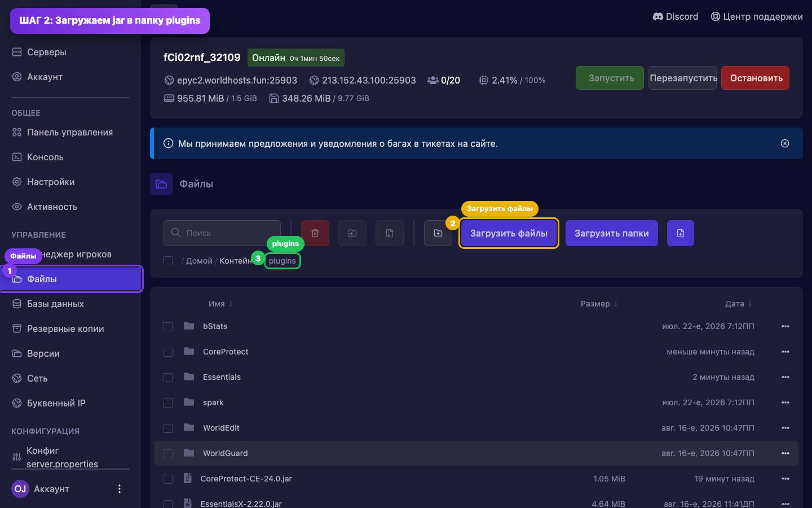Viewport: 812px width, 508px height.
Task: Click the new file icon button
Action: point(681,233)
